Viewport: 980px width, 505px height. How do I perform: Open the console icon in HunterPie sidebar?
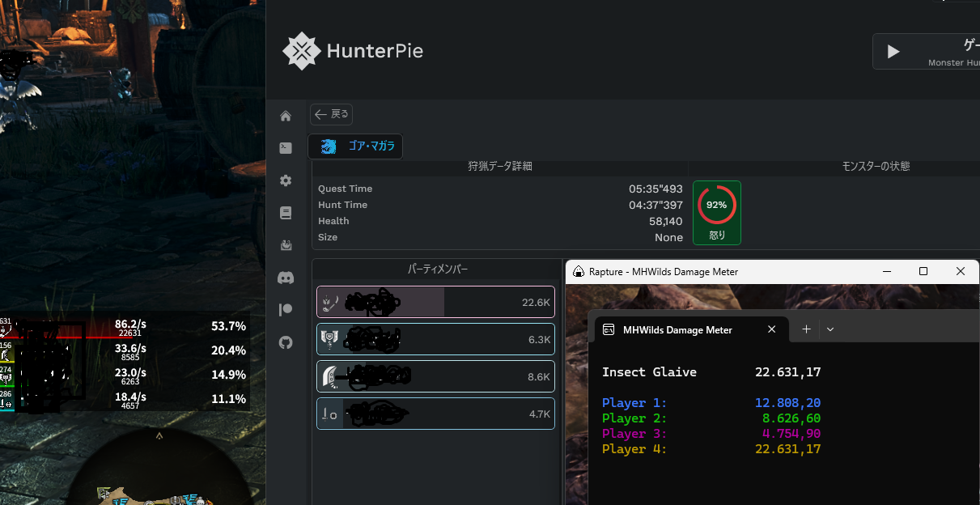tap(286, 148)
